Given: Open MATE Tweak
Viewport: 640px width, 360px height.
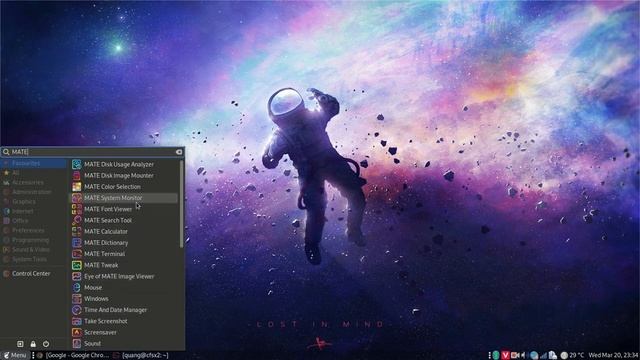Looking at the screenshot, I should pyautogui.click(x=124, y=265).
